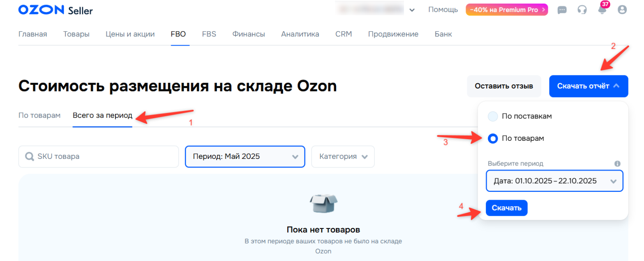Image resolution: width=644 pixels, height=261 pixels.
Task: Open the Дата: 01.10.2025–22.10.2025 period selector
Action: (554, 181)
